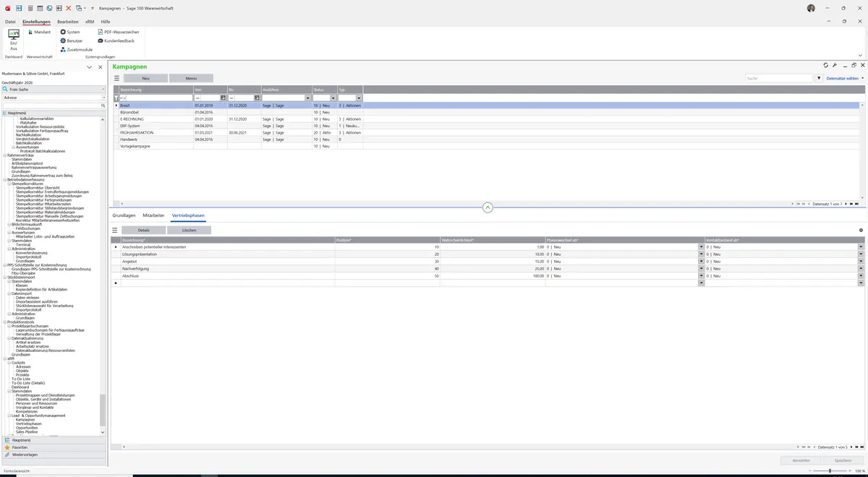Open the search options arrow next to Suche

coord(820,78)
